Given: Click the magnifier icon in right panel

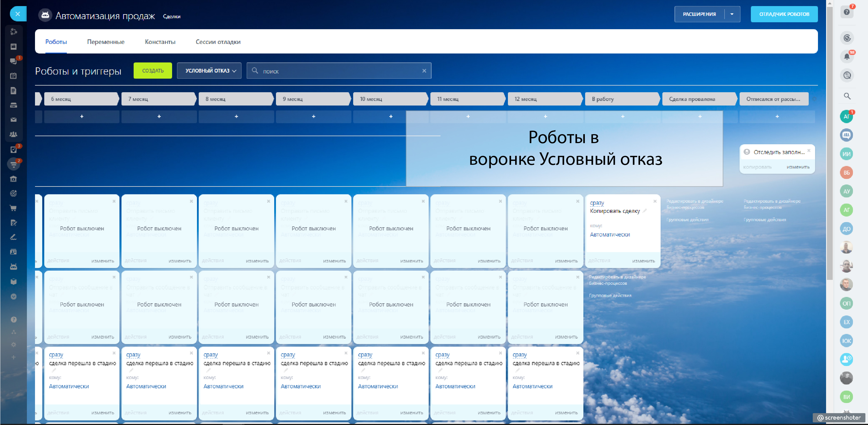Looking at the screenshot, I should point(847,96).
